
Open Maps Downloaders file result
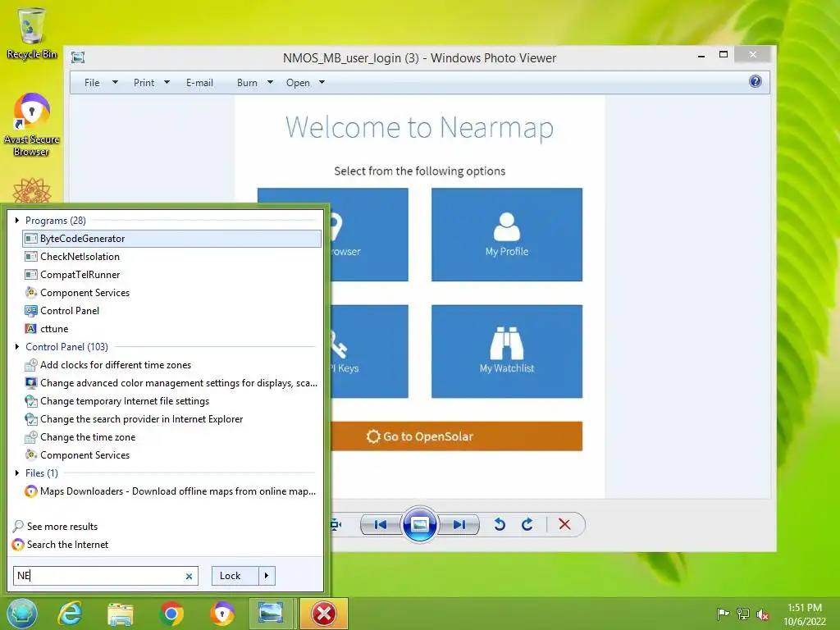(x=171, y=491)
